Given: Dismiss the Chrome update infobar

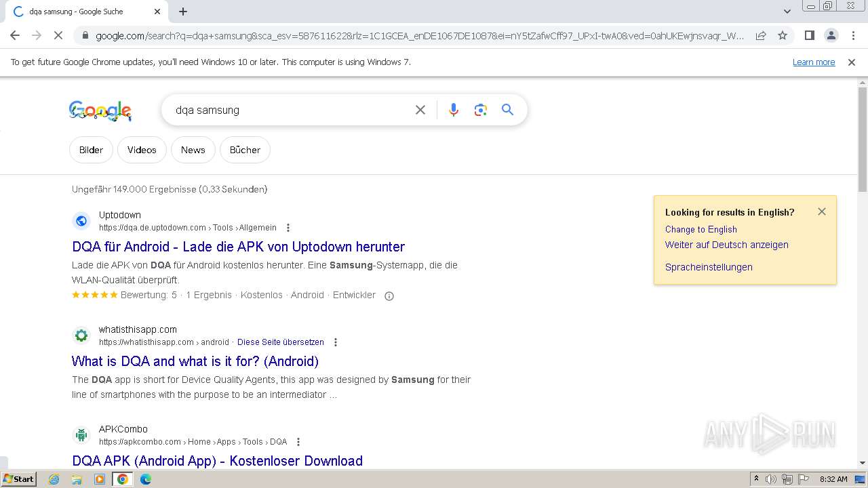Looking at the screenshot, I should (852, 62).
